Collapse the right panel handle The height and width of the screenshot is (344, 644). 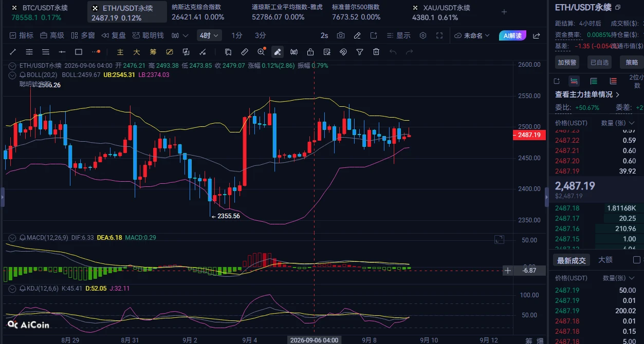pyautogui.click(x=546, y=197)
